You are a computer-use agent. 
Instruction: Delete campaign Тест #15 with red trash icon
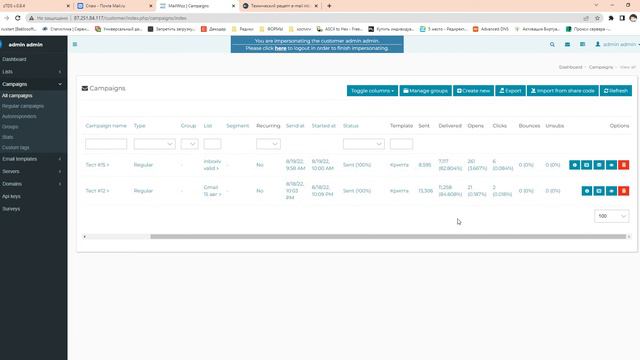(623, 165)
